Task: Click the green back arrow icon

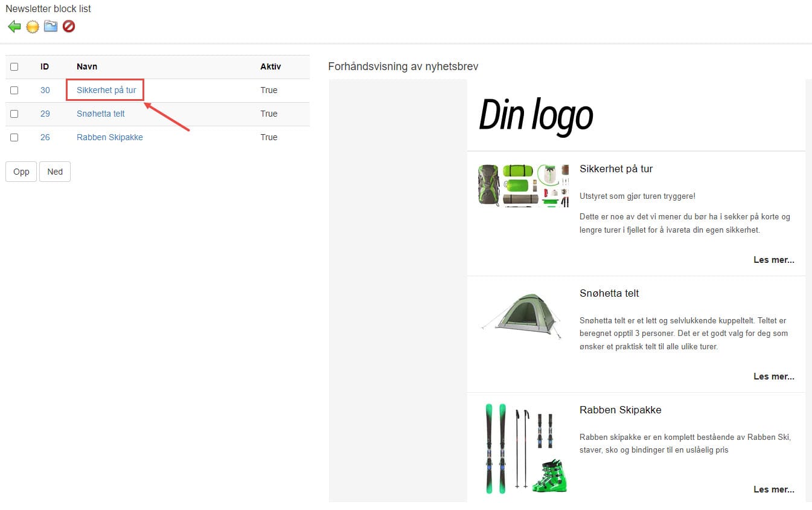Action: coord(14,27)
